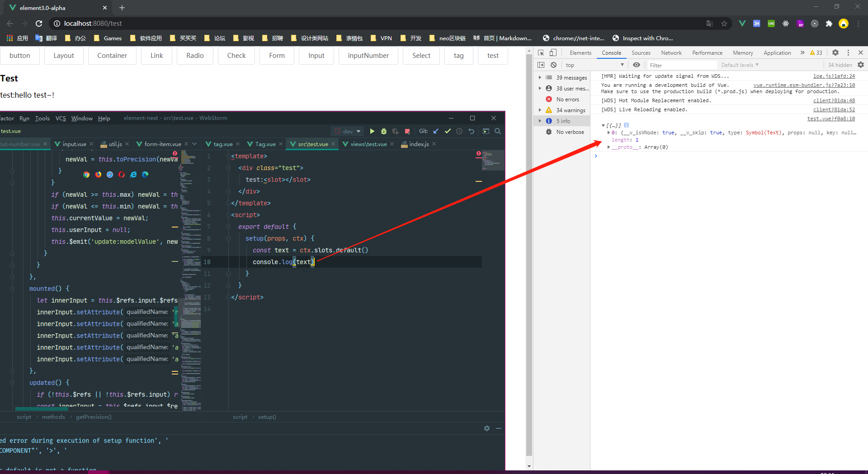Expand the logged VNode object entry

609,133
